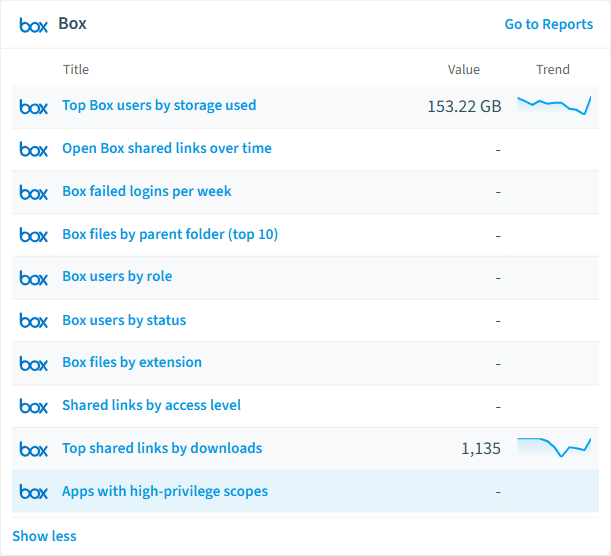Click Box icon beside Top shared links by downloads
The width and height of the screenshot is (611, 556).
coord(34,449)
